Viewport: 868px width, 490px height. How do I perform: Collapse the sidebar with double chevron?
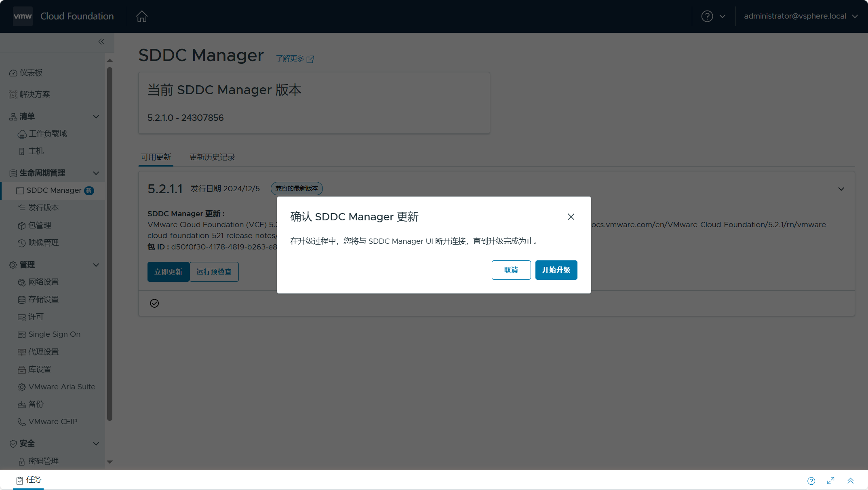pos(101,42)
